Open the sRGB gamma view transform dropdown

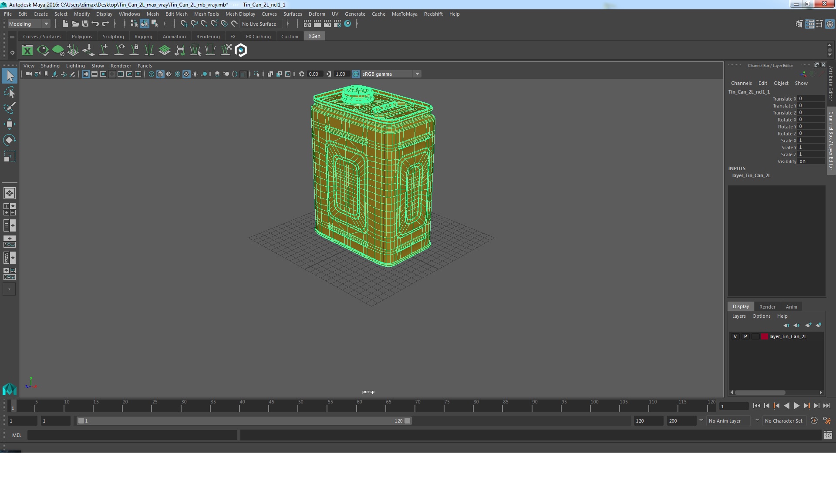click(391, 74)
